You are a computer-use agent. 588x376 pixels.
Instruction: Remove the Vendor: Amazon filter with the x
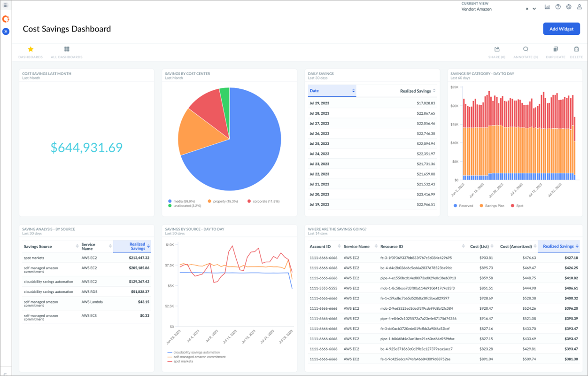point(527,8)
